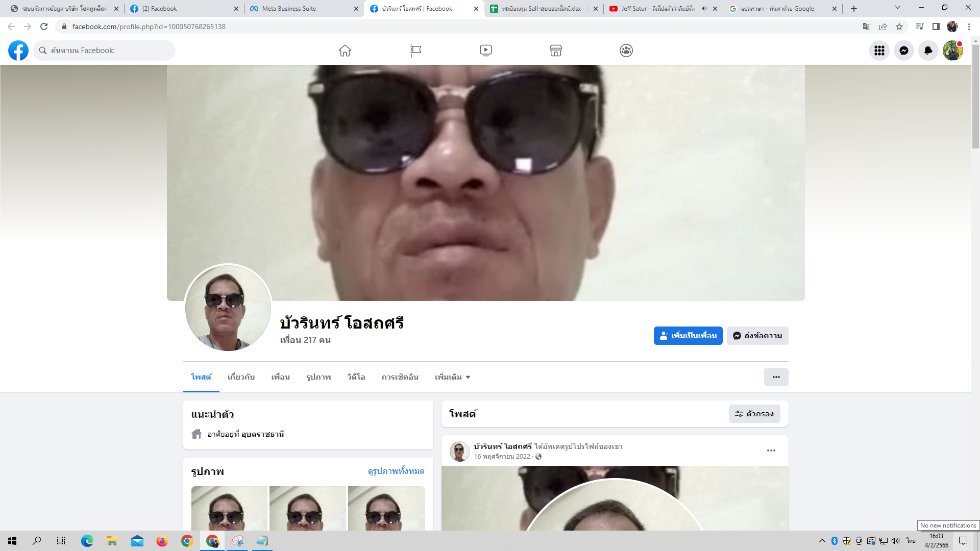980x551 pixels.
Task: Mute the Jeff Satur YouTube tab
Action: 704,9
